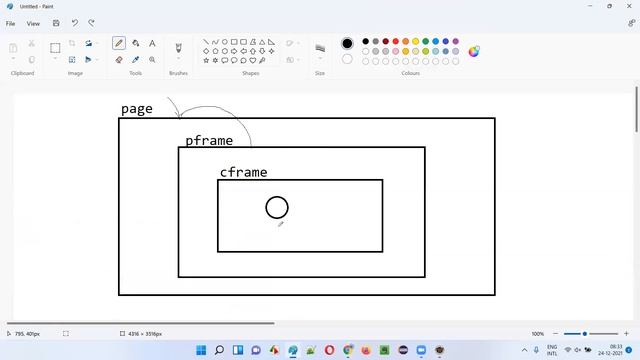Choose the Rounded rectangle shape

coord(243,42)
